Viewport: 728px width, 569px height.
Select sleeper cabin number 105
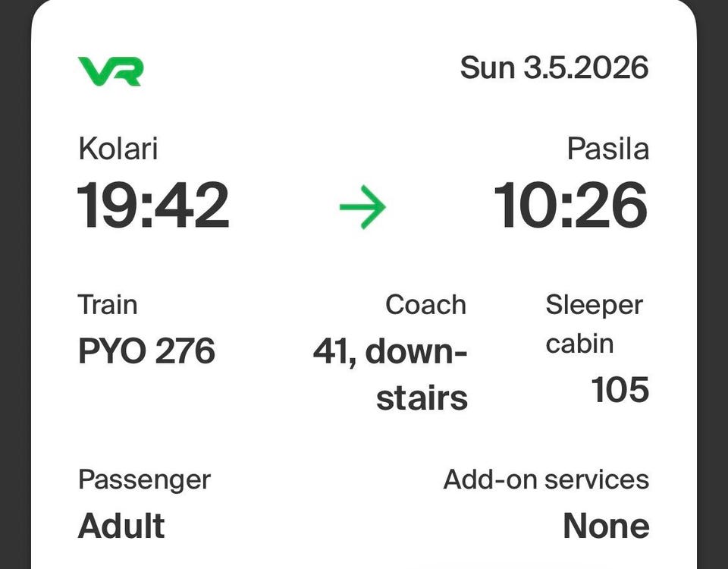(x=620, y=390)
